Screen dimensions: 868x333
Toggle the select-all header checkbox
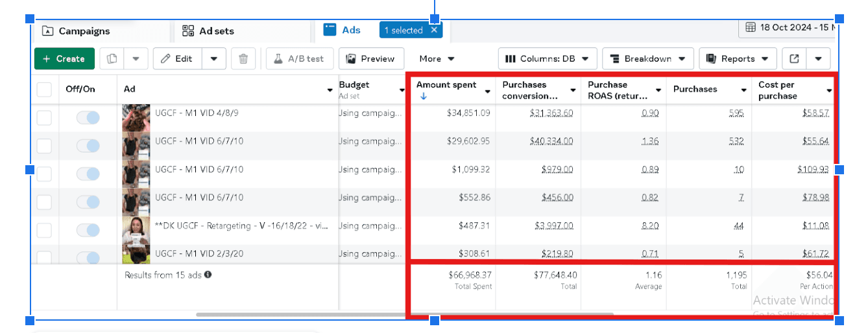44,89
